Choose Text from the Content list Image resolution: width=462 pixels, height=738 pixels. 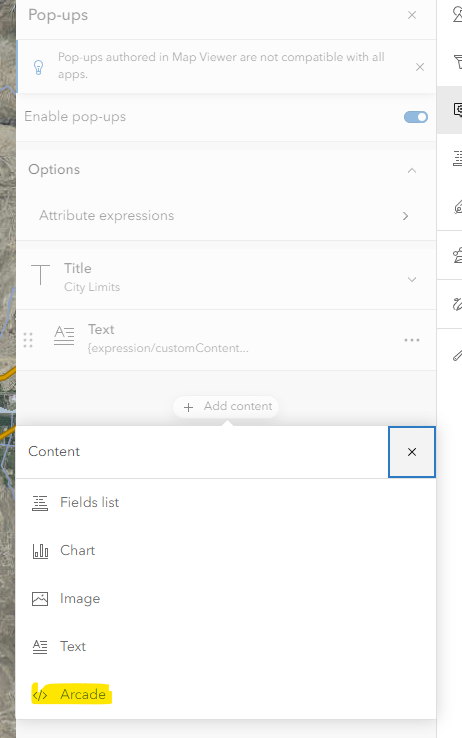(x=226, y=647)
